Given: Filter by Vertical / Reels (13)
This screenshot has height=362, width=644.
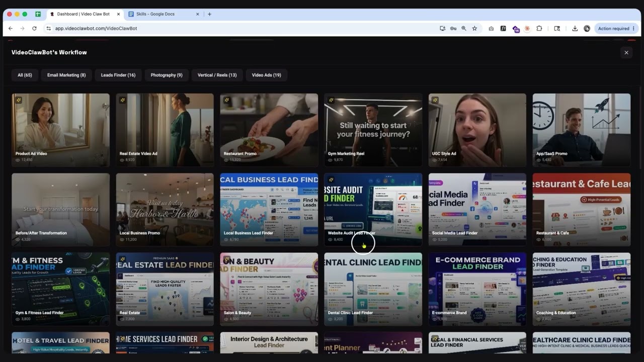Looking at the screenshot, I should [217, 75].
